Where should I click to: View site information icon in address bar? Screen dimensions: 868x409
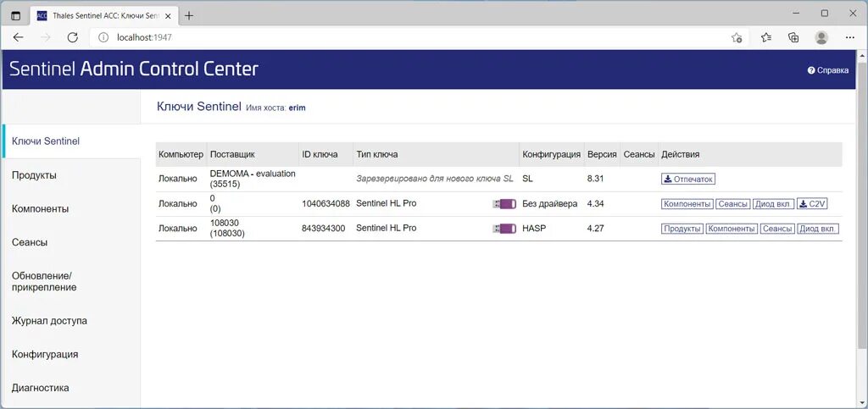[x=103, y=37]
